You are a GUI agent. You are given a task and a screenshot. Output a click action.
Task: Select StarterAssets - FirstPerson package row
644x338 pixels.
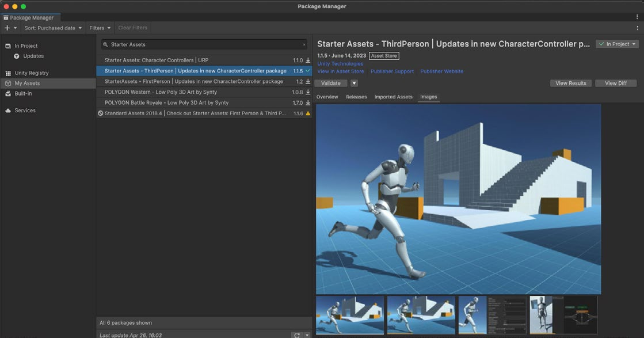pos(204,81)
